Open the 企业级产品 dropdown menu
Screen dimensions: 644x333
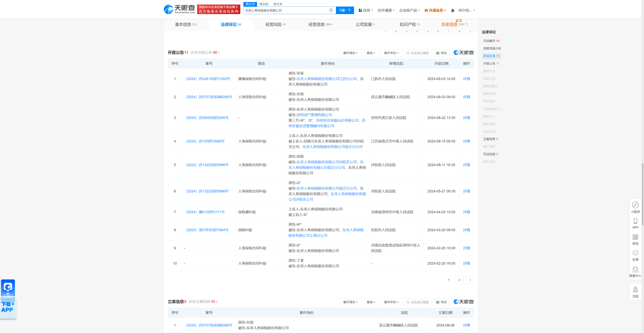pos(410,10)
